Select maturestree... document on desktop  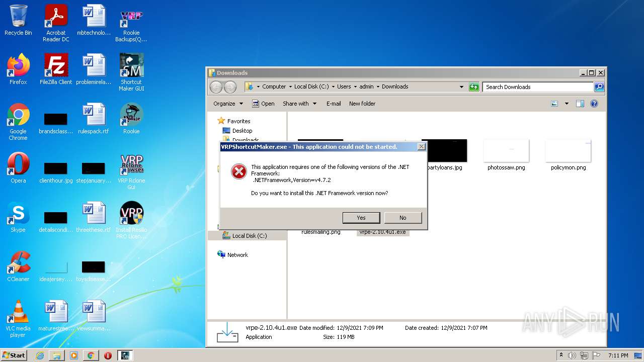coord(56,316)
